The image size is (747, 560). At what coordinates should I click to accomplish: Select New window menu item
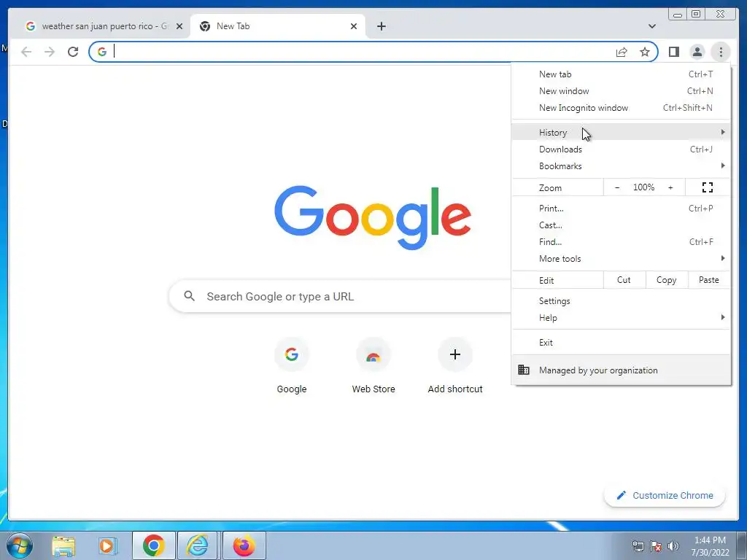click(622, 91)
